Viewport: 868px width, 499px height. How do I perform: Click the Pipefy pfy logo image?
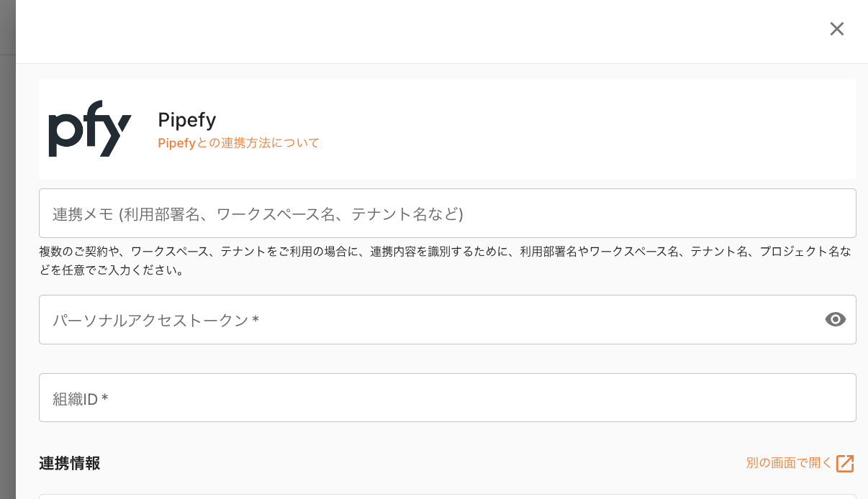89,129
